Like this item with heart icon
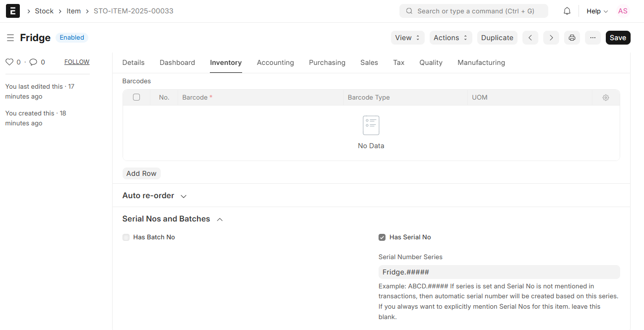This screenshot has height=330, width=644. coord(9,62)
